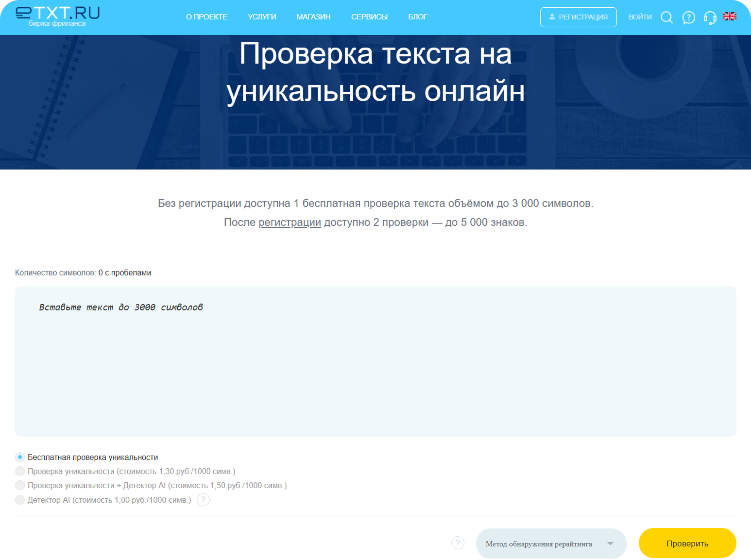Follow the регистрации link in the description
The image size is (751, 560).
(x=290, y=222)
